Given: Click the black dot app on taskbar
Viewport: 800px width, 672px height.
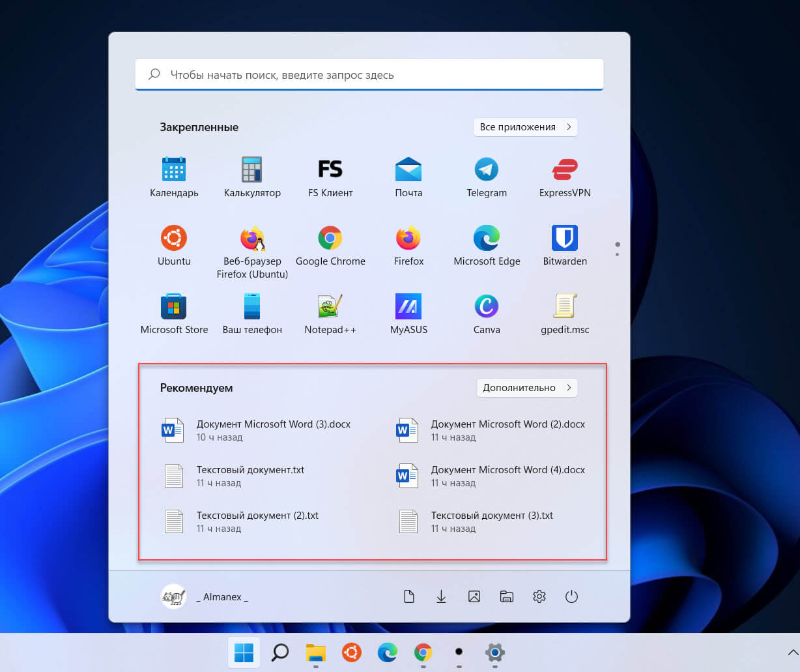Looking at the screenshot, I should click(459, 652).
